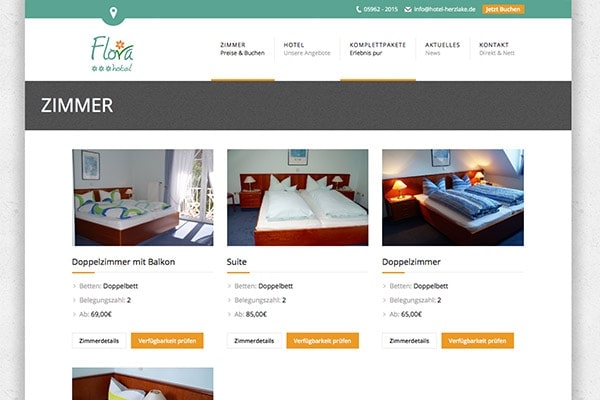Click the map pin location icon
Viewport: 600px width, 400px height.
click(x=113, y=13)
